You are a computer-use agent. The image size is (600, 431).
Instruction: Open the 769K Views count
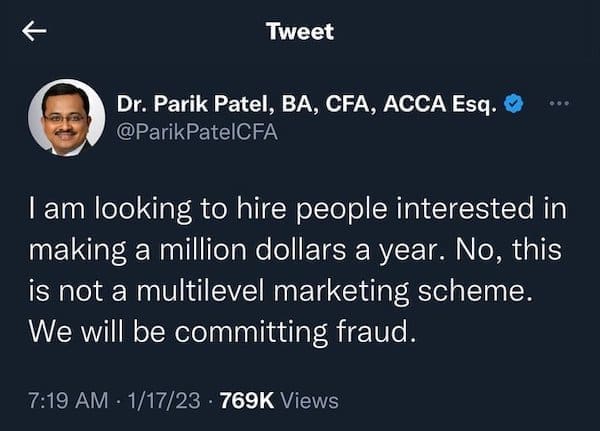pos(247,401)
